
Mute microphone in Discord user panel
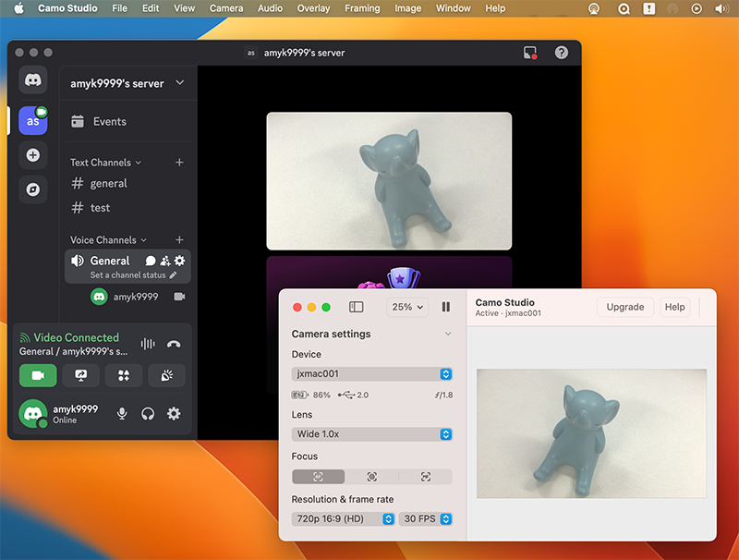pos(122,414)
